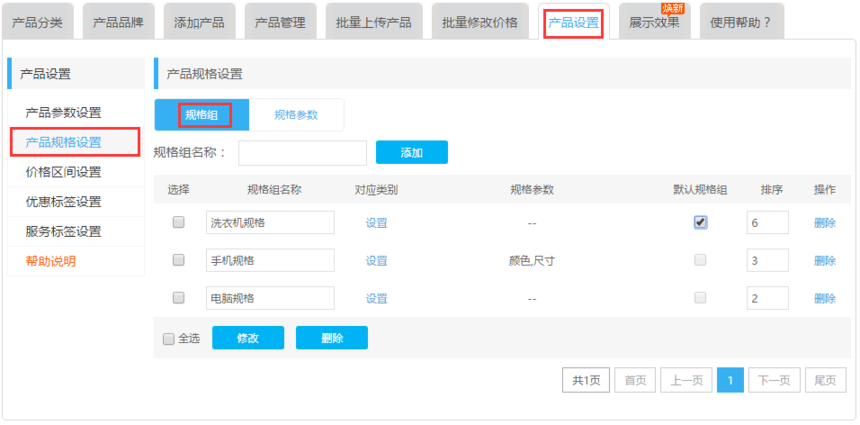Click the sort field with value 2

pos(768,298)
